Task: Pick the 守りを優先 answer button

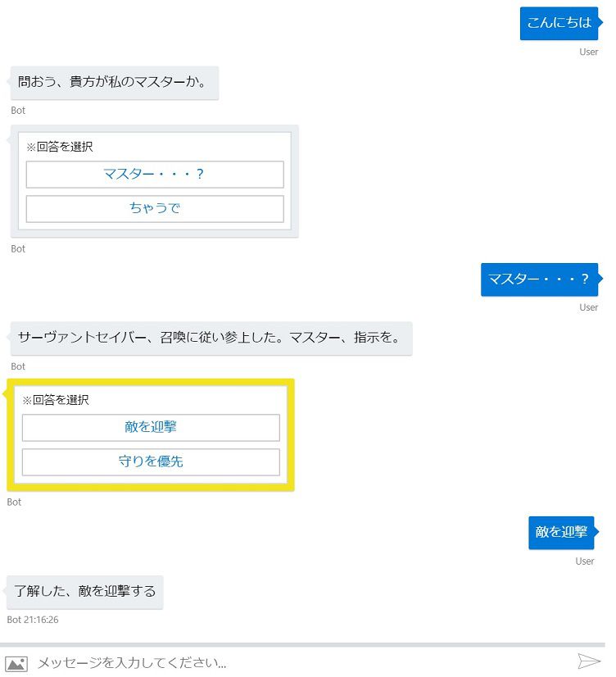Action: coord(151,461)
